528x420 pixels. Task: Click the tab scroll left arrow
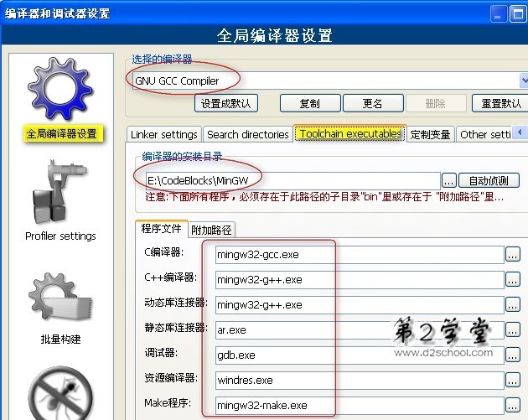[x=520, y=132]
